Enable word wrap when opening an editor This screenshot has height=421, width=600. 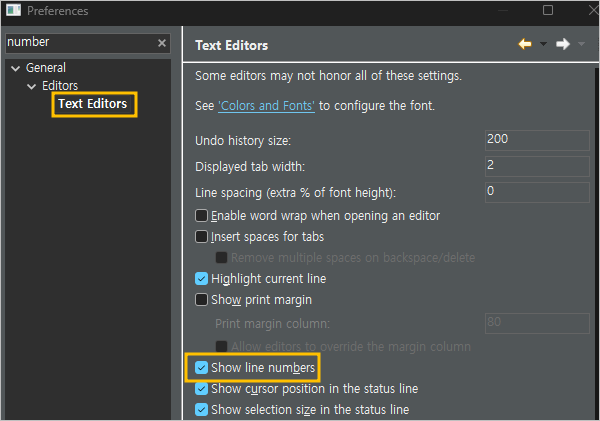(202, 215)
